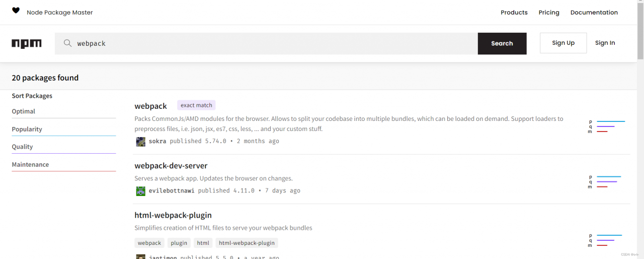Click the webpack package score bars
The width and height of the screenshot is (644, 259).
click(x=606, y=126)
